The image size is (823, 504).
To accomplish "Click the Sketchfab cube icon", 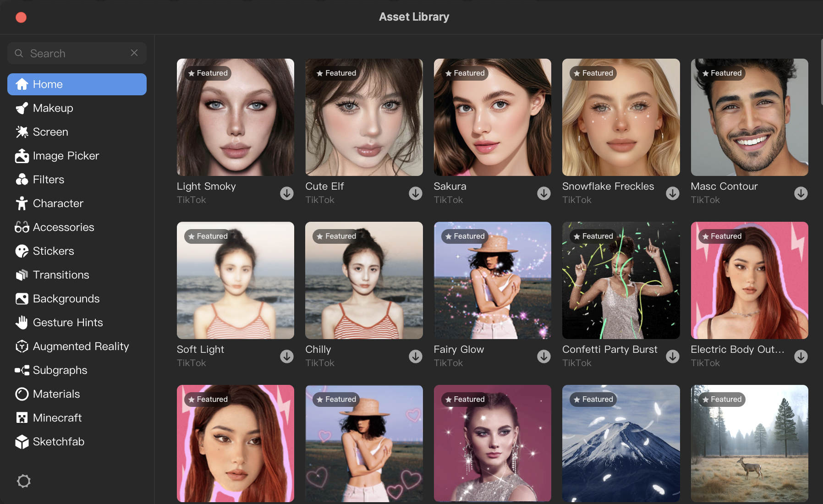I will point(22,442).
